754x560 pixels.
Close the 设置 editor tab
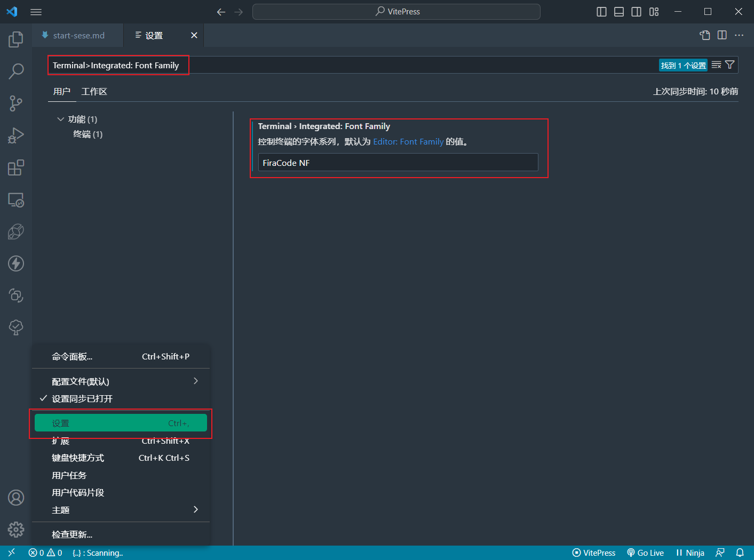tap(194, 35)
